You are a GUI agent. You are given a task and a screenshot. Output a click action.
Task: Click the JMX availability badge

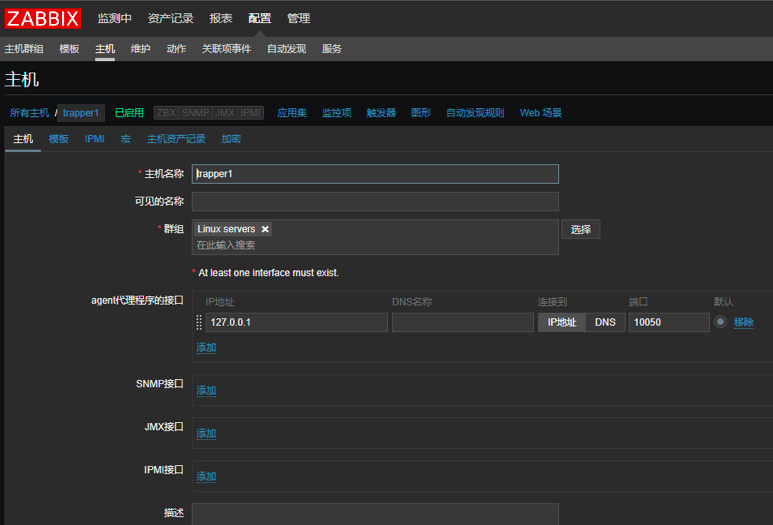(225, 113)
